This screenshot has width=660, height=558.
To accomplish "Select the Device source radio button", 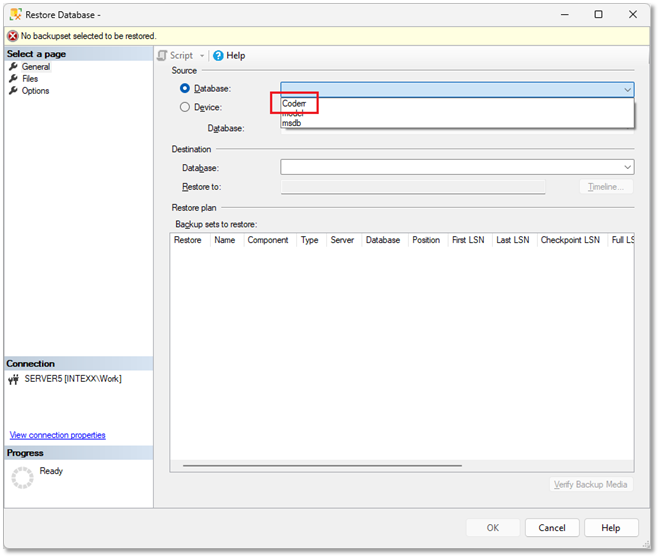I will tap(185, 107).
